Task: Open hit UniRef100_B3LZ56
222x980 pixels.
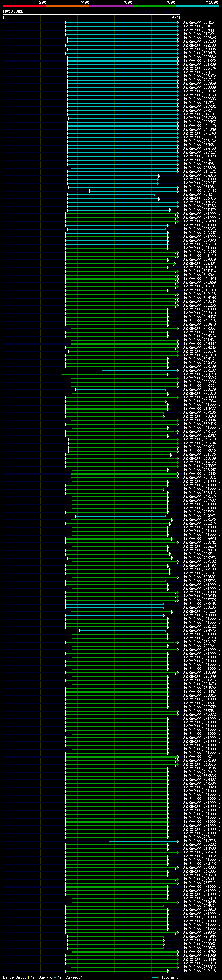Action: click(199, 306)
